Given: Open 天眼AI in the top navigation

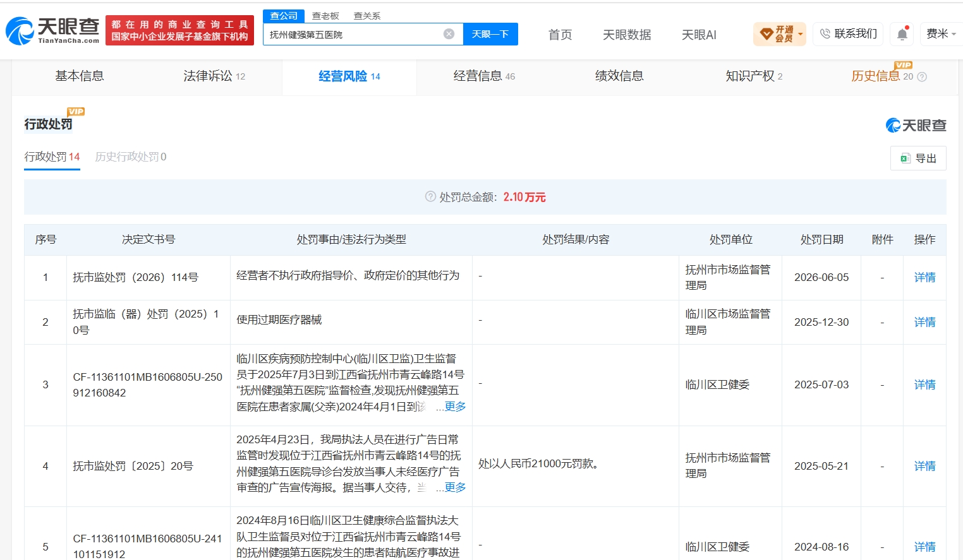Looking at the screenshot, I should 699,35.
